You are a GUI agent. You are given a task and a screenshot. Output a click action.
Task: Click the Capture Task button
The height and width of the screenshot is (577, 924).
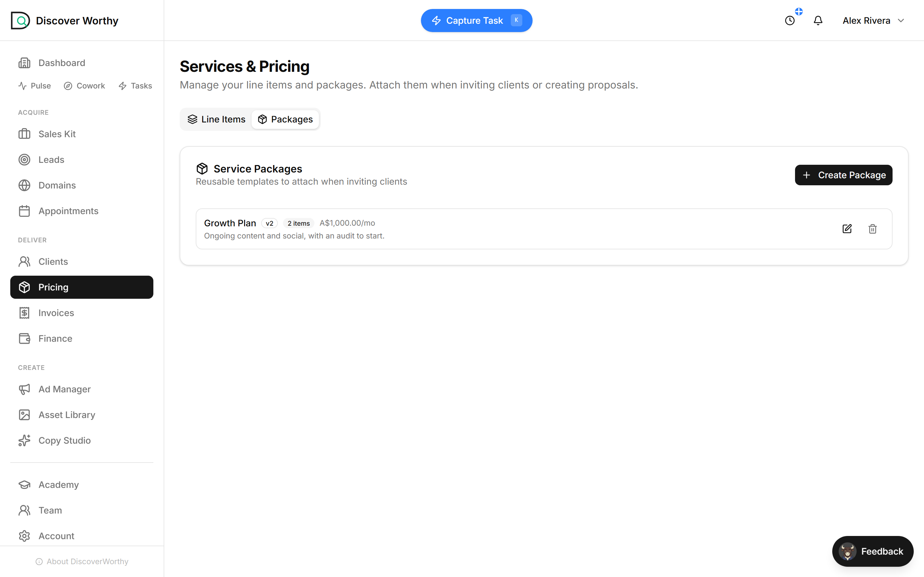point(476,21)
